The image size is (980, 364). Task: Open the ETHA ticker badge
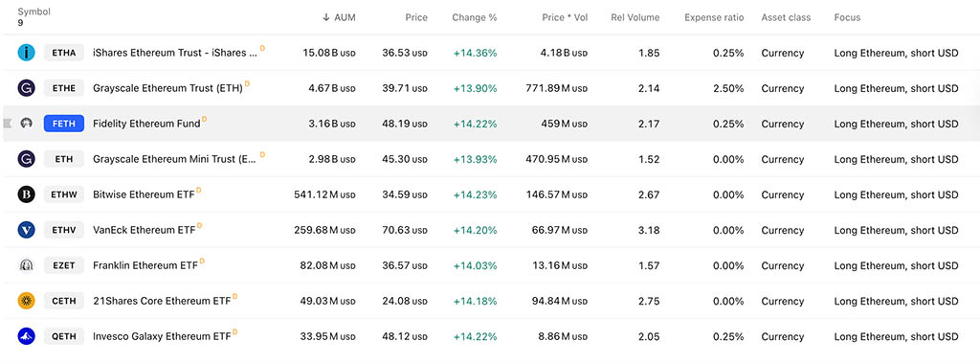click(64, 53)
